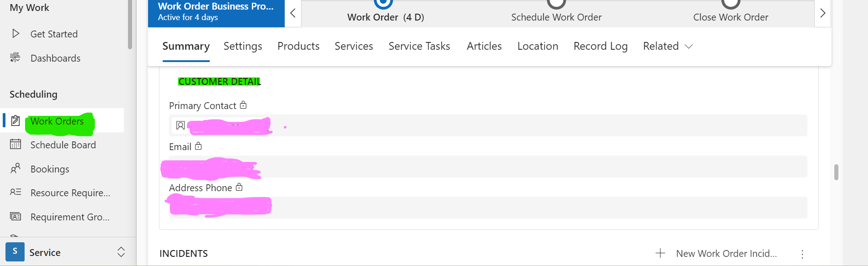The width and height of the screenshot is (868, 266).
Task: Go to next business process stage arrow
Action: tap(822, 13)
